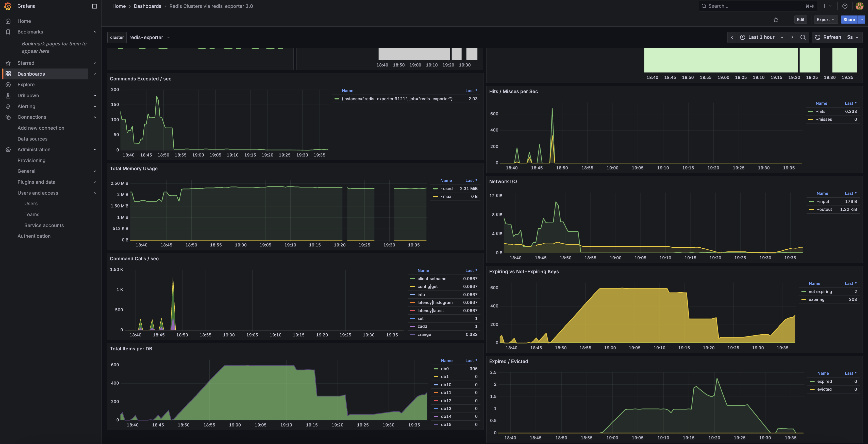Image resolution: width=868 pixels, height=444 pixels.
Task: Open the user profile avatar
Action: click(x=859, y=6)
